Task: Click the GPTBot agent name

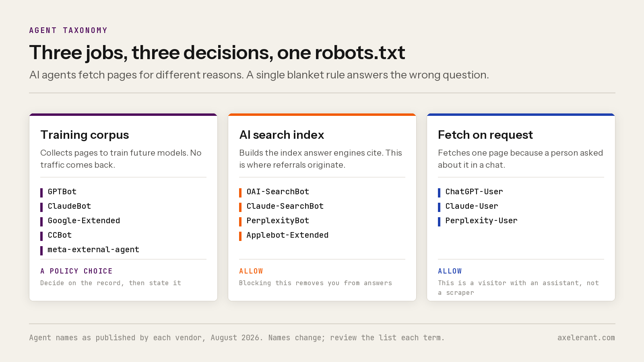Action: (62, 192)
